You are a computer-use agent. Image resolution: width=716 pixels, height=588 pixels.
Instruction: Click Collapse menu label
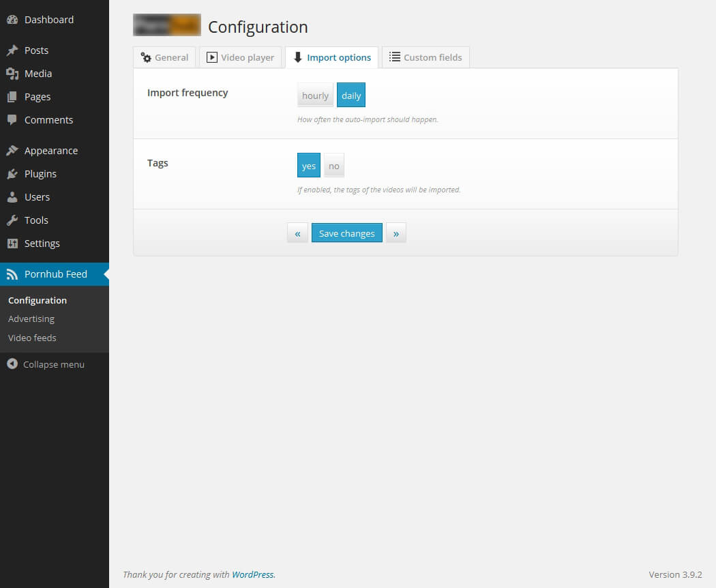coord(54,364)
